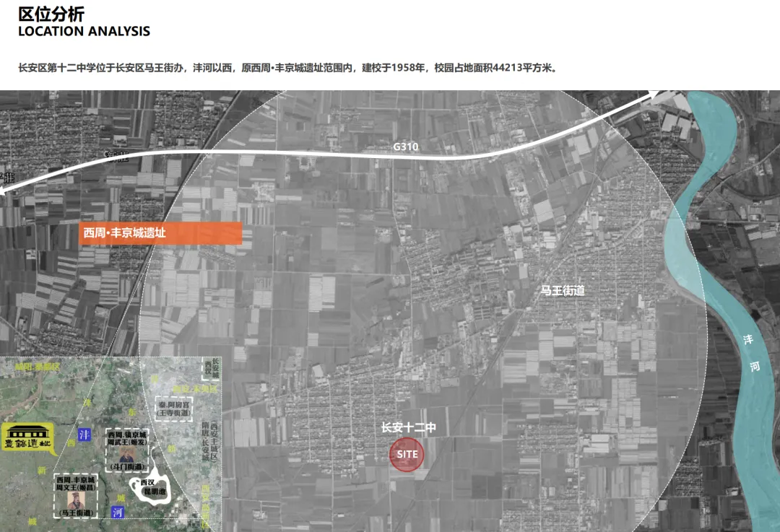This screenshot has height=532, width=780.
Task: Click the blue 河 square in inset map
Action: pyautogui.click(x=118, y=512)
